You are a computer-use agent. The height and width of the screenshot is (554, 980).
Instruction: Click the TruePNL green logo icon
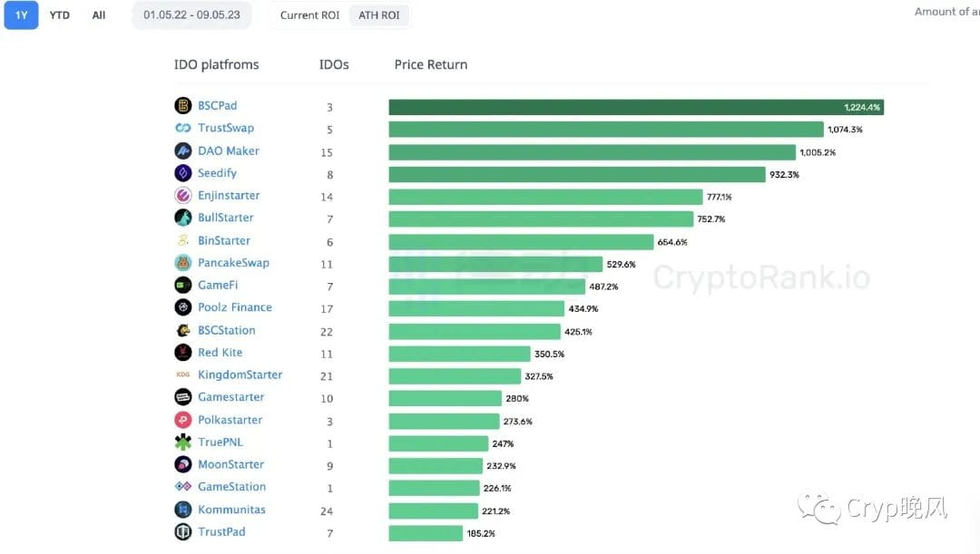[182, 442]
